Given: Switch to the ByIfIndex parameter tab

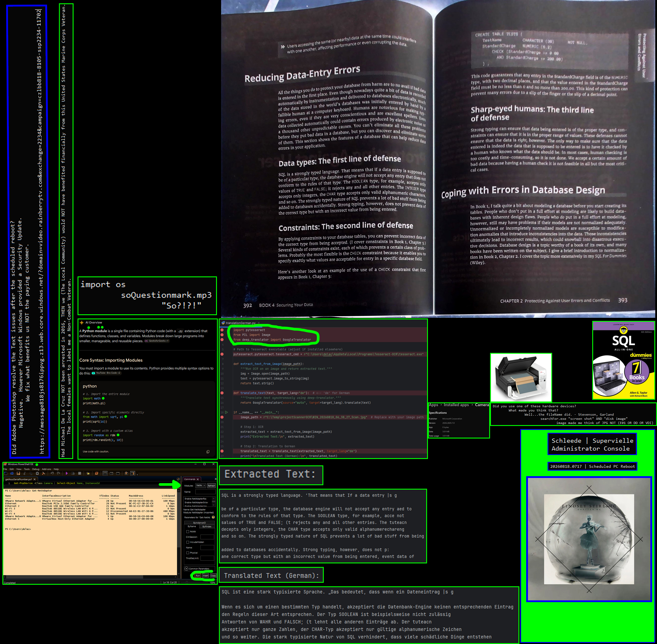Looking at the screenshot, I should (207, 527).
